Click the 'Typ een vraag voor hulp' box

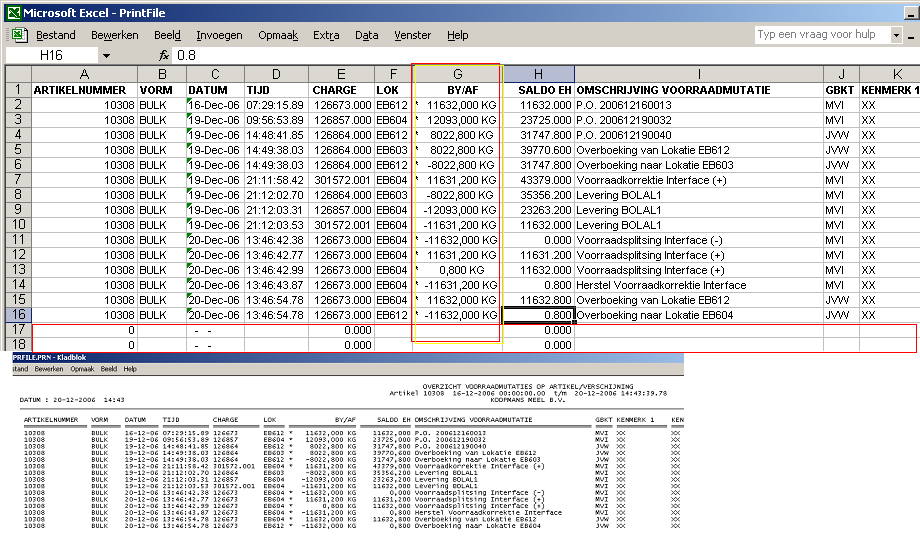pos(823,35)
